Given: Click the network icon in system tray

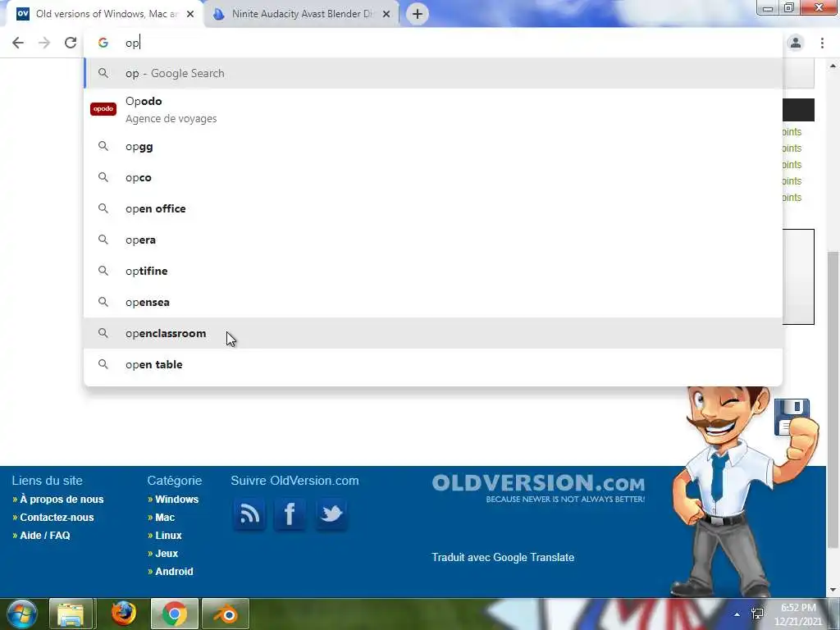Looking at the screenshot, I should coord(757,614).
